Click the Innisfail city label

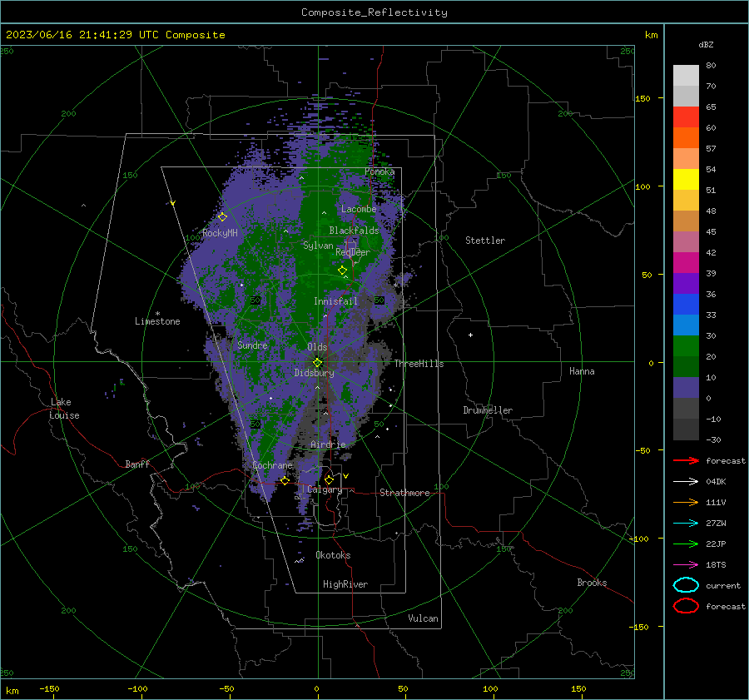point(335,301)
